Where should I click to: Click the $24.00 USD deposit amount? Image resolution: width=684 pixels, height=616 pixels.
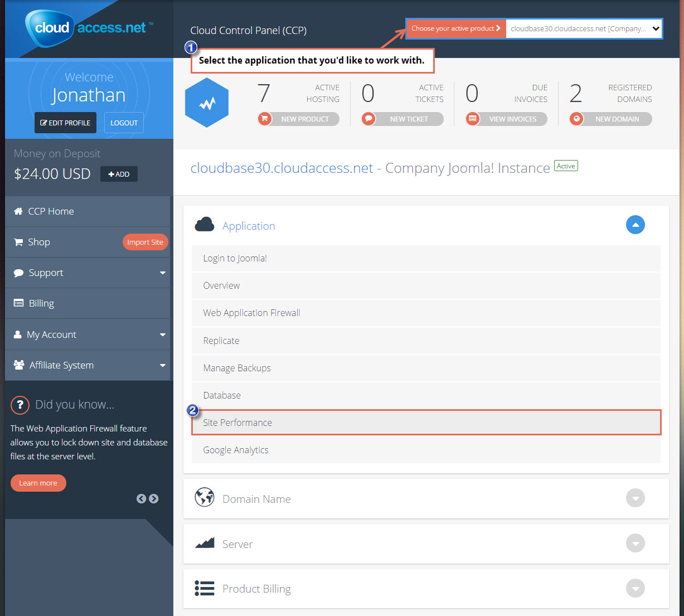tap(52, 174)
